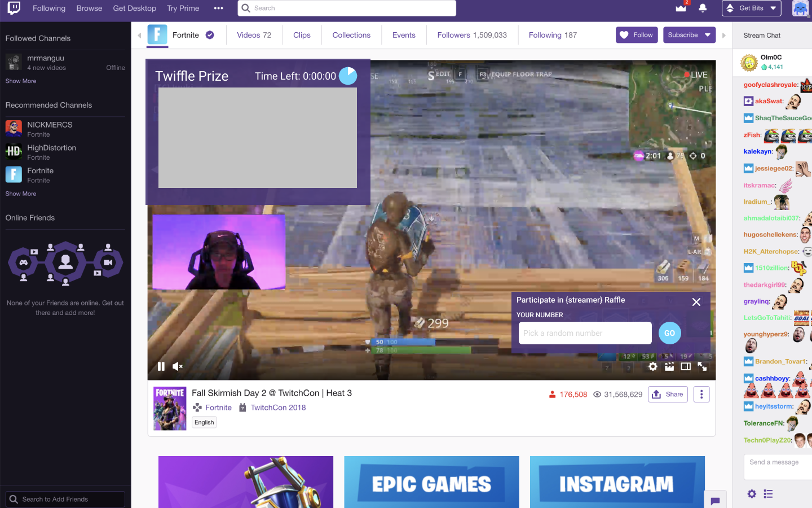This screenshot has width=812, height=508.
Task: Open HighDistortion recommended channel
Action: pos(65,152)
